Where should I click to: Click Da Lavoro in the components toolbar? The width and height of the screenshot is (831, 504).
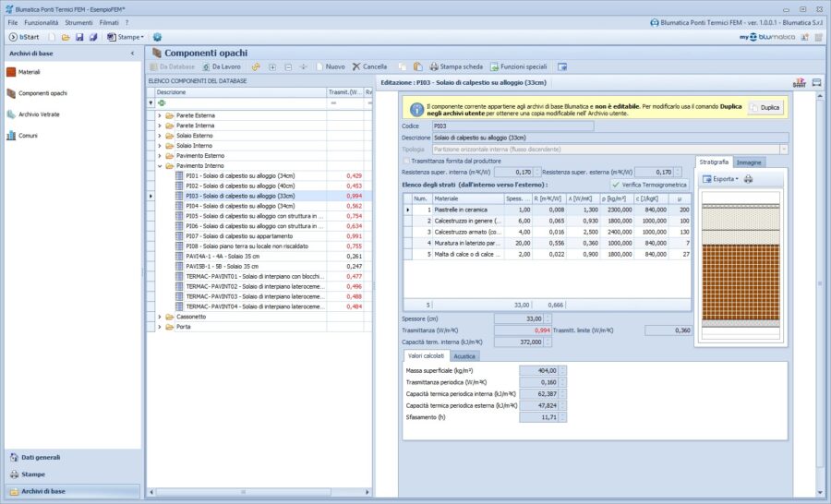tap(222, 66)
